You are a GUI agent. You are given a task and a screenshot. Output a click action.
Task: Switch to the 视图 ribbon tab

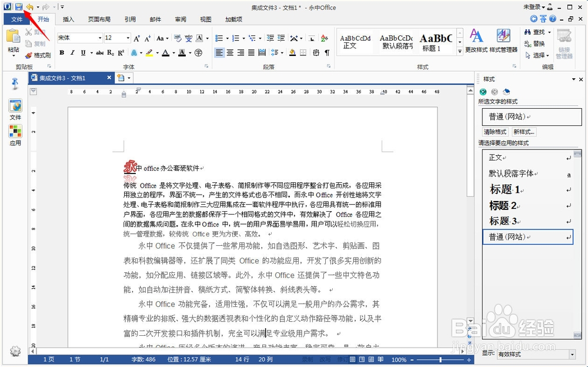[205, 19]
